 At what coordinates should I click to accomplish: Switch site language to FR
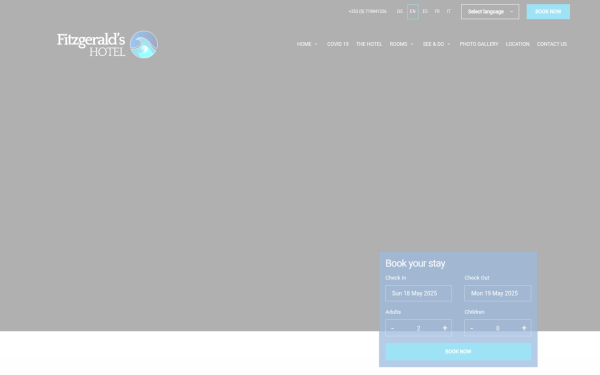[437, 11]
